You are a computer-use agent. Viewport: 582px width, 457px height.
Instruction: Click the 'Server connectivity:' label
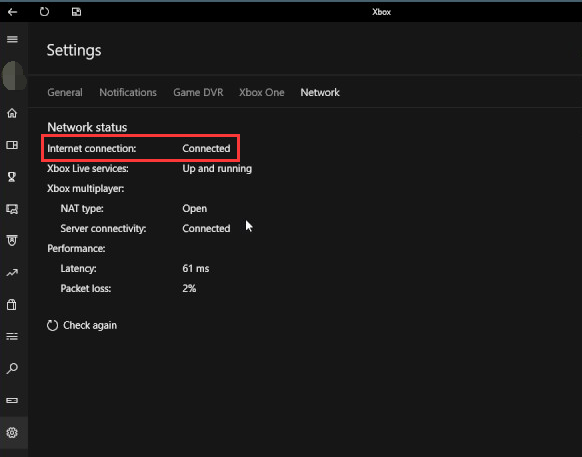pos(104,229)
